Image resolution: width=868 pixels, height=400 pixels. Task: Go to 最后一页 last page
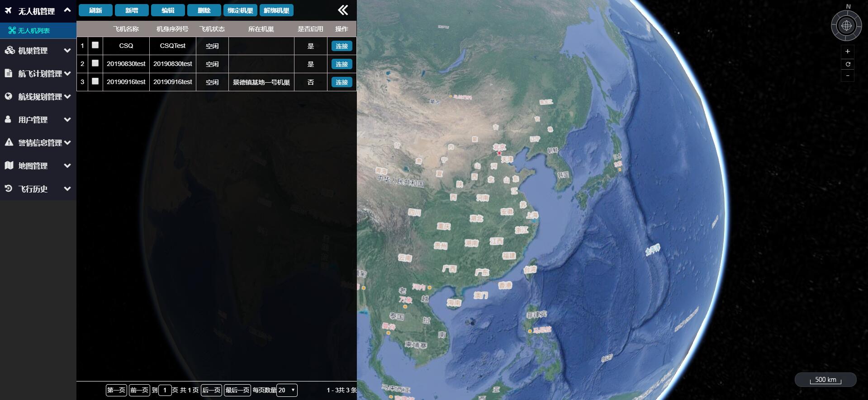coord(237,390)
